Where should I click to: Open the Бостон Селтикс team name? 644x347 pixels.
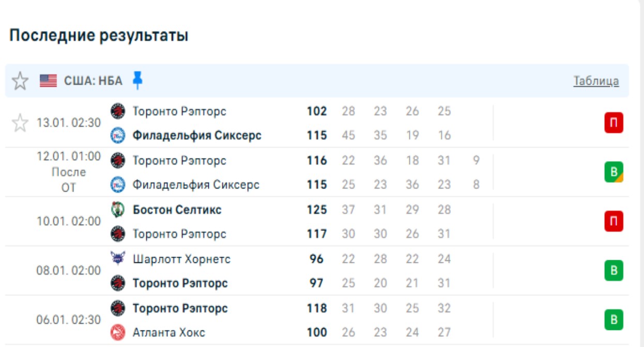point(177,210)
